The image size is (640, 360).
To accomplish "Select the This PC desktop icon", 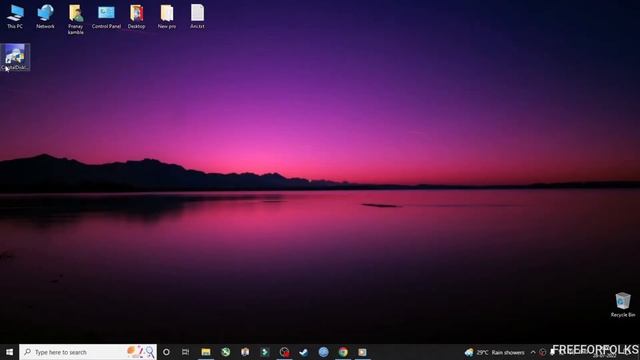I will coord(15,16).
